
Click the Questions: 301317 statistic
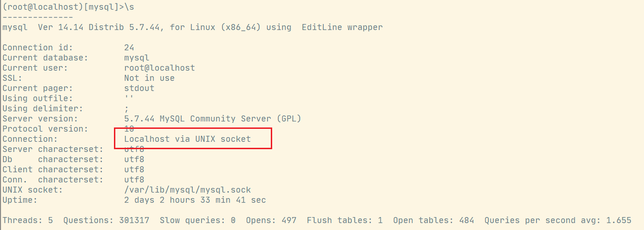(x=107, y=220)
